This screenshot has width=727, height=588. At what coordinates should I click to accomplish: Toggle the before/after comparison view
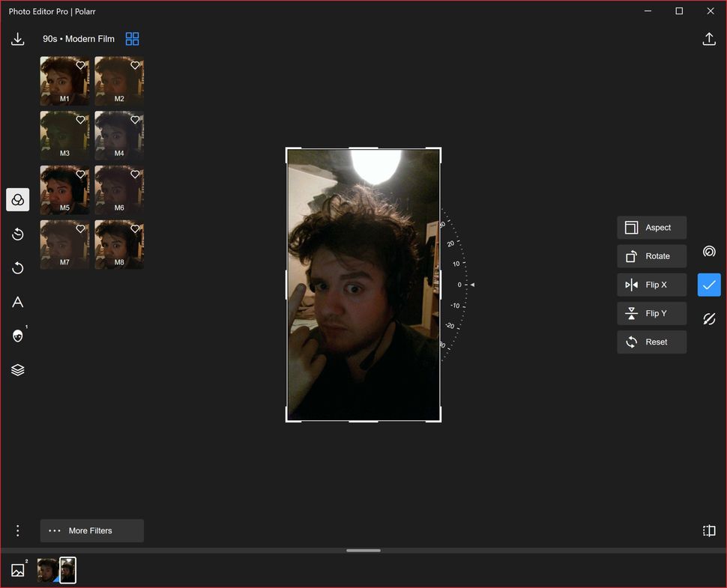click(708, 530)
